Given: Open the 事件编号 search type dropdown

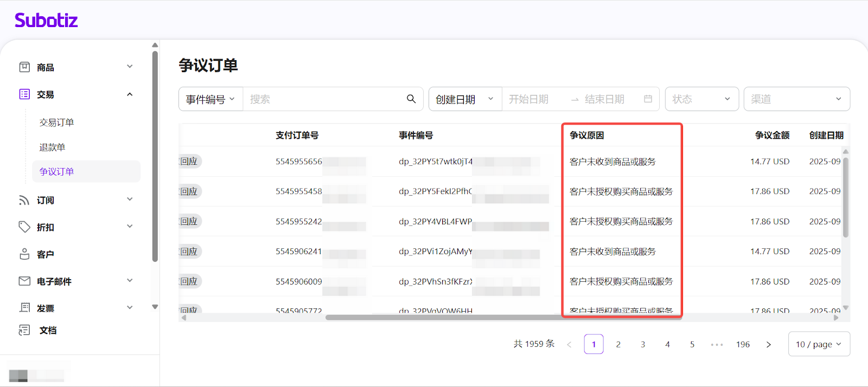Looking at the screenshot, I should (x=210, y=99).
